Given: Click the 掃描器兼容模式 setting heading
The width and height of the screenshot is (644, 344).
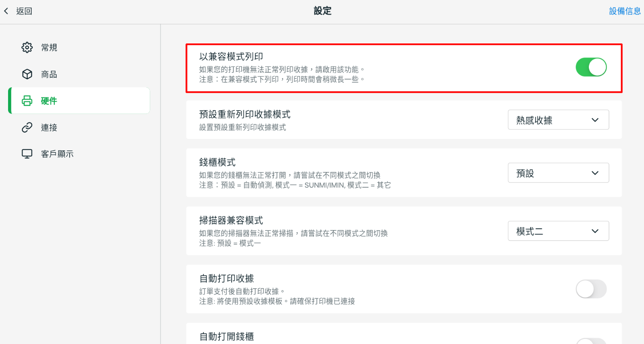Looking at the screenshot, I should click(x=231, y=220).
